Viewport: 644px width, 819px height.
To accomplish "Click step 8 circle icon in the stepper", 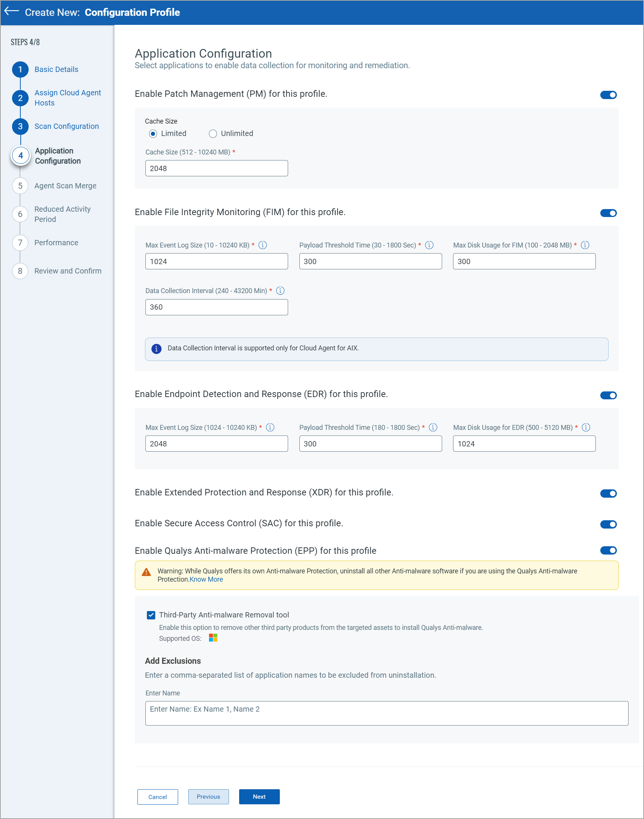I will [20, 271].
